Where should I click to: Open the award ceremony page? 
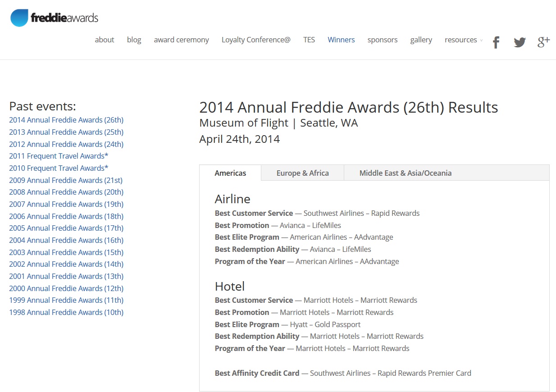[x=181, y=40]
